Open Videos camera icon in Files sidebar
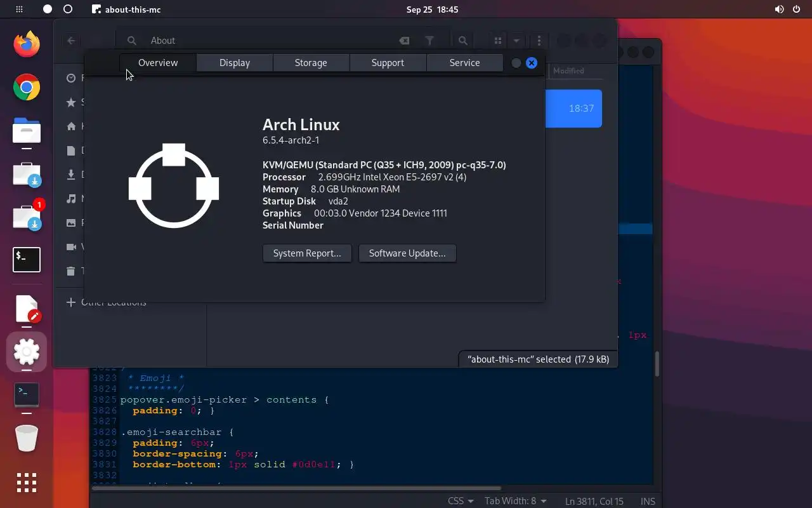The height and width of the screenshot is (508, 812). [x=71, y=247]
